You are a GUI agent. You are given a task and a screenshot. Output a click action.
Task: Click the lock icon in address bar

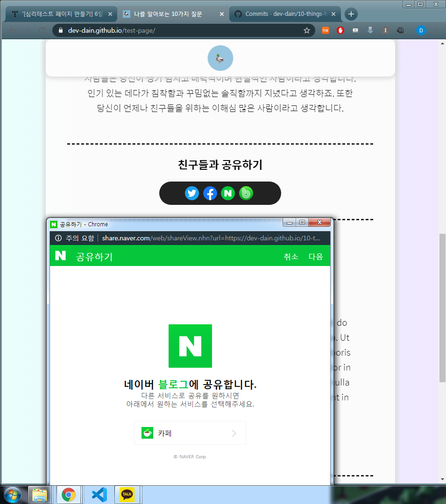pyautogui.click(x=60, y=30)
